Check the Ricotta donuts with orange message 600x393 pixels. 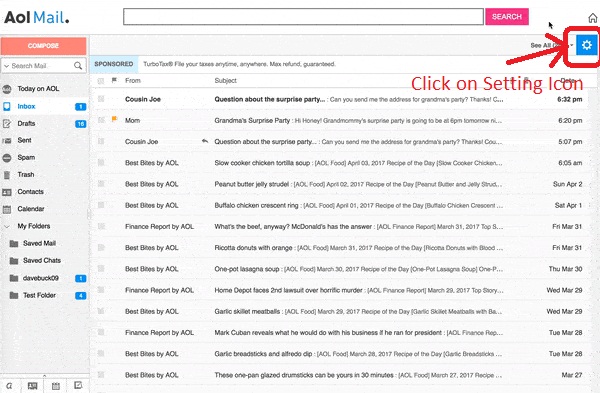click(101, 248)
